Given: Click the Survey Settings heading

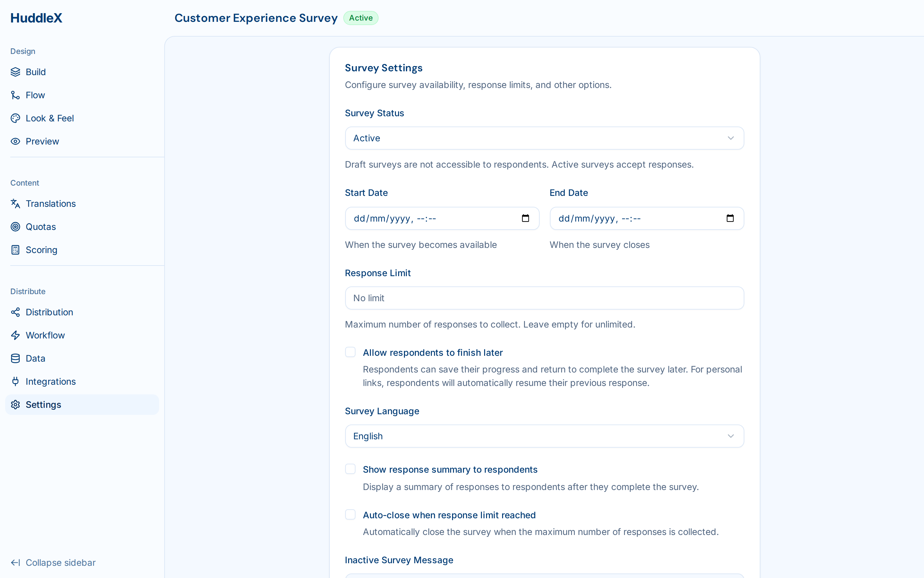Looking at the screenshot, I should point(384,68).
